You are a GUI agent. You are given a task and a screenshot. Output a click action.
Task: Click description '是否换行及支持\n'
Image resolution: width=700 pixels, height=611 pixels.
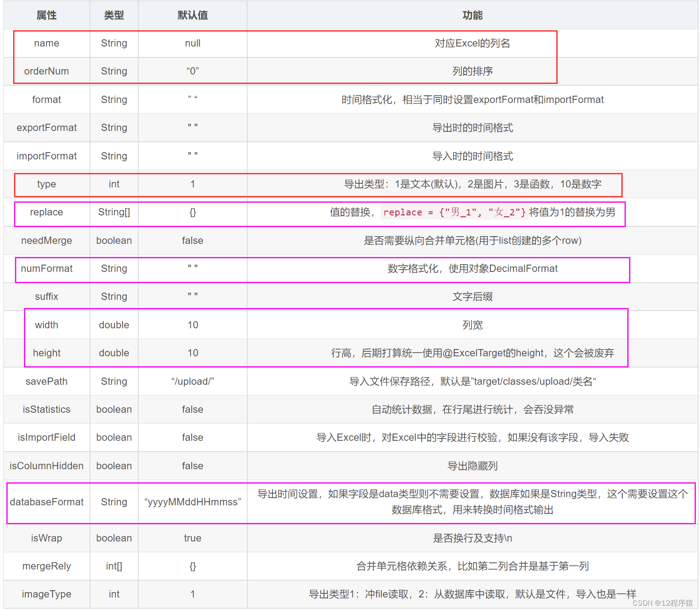pos(472,538)
